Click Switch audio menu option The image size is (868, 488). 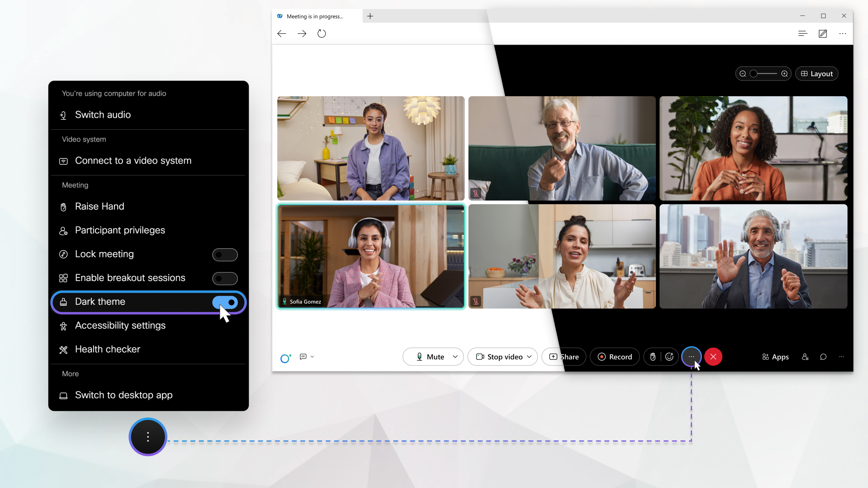coord(102,114)
